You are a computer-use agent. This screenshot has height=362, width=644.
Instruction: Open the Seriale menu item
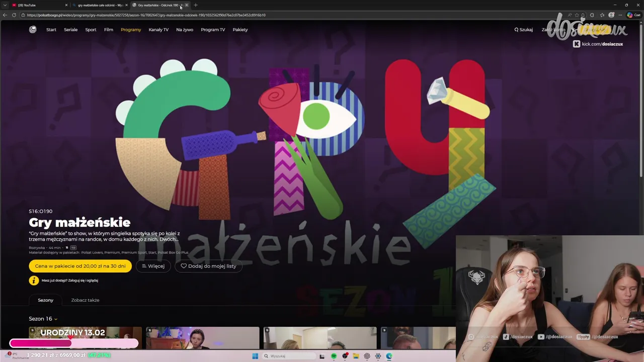click(x=70, y=30)
